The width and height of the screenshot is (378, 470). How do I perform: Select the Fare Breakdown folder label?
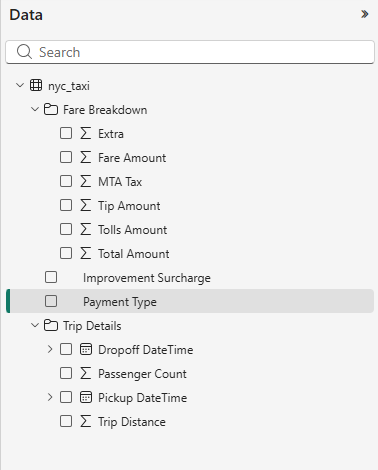tap(105, 110)
